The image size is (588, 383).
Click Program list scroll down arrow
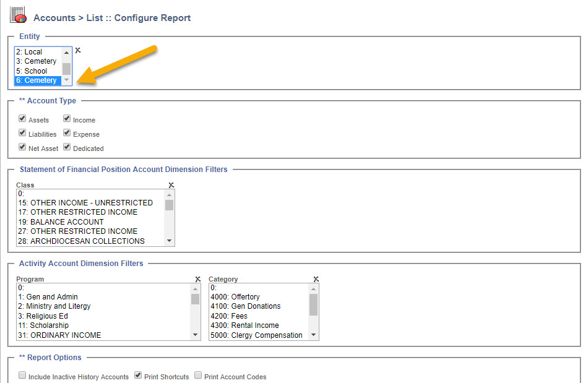pos(195,335)
